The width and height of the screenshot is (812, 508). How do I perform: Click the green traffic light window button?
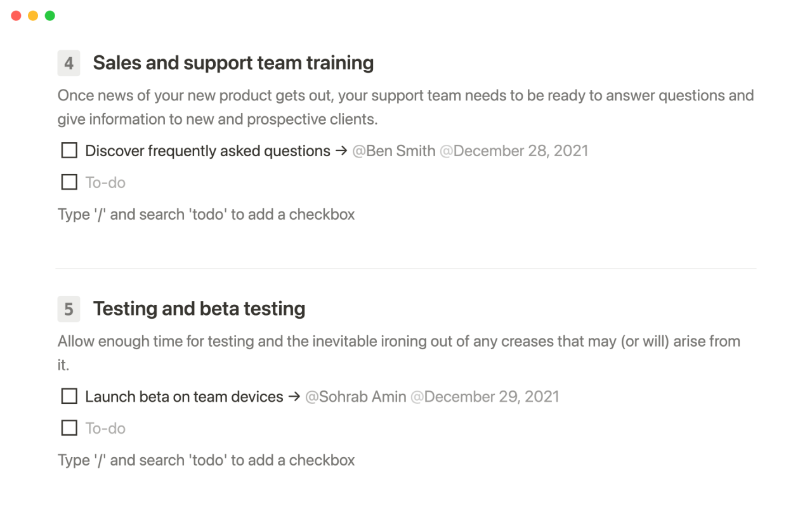tap(49, 15)
